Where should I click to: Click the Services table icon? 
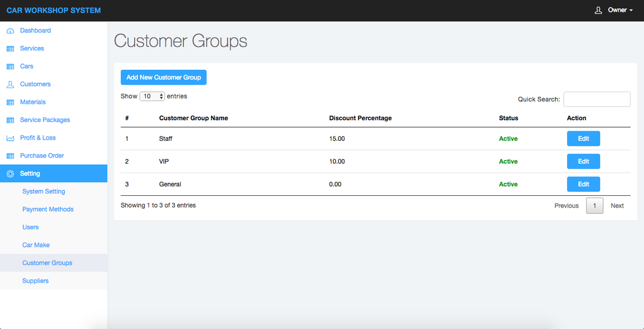click(10, 49)
